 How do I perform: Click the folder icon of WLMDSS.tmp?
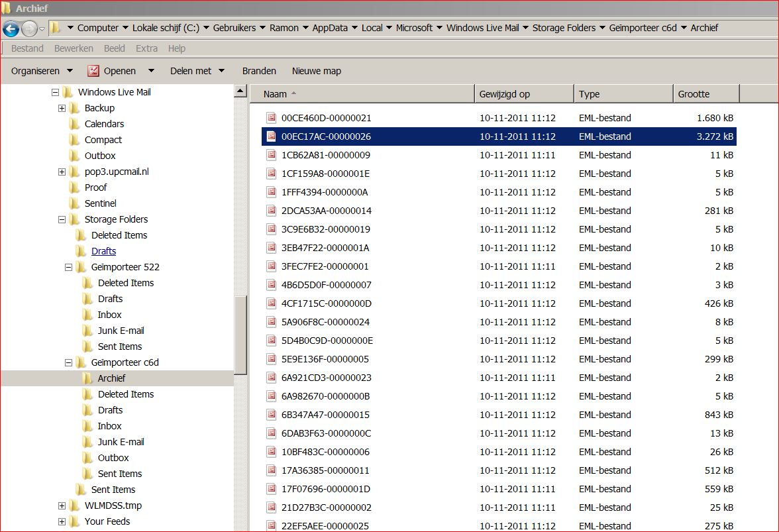(x=74, y=505)
